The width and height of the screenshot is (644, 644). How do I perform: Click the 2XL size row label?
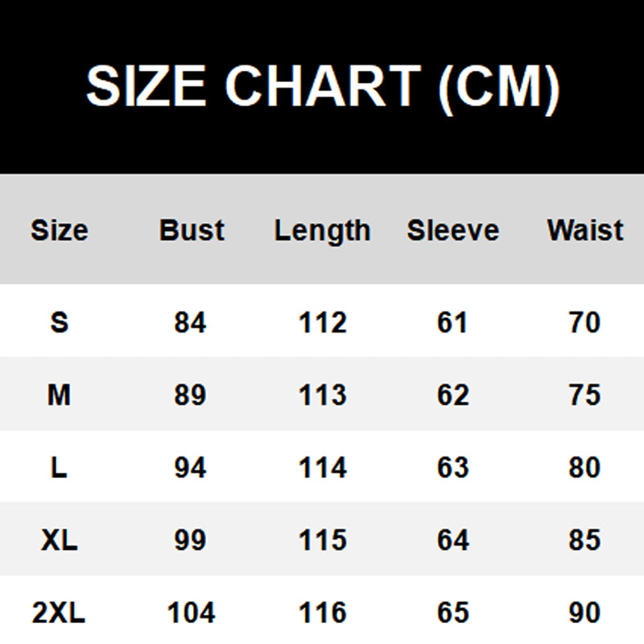[59, 613]
